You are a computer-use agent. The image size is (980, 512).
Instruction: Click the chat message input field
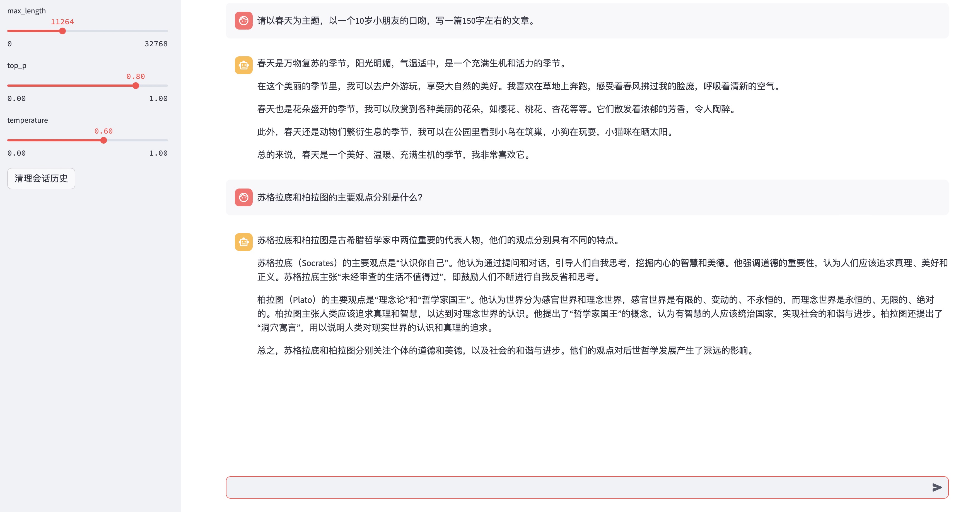(x=571, y=487)
